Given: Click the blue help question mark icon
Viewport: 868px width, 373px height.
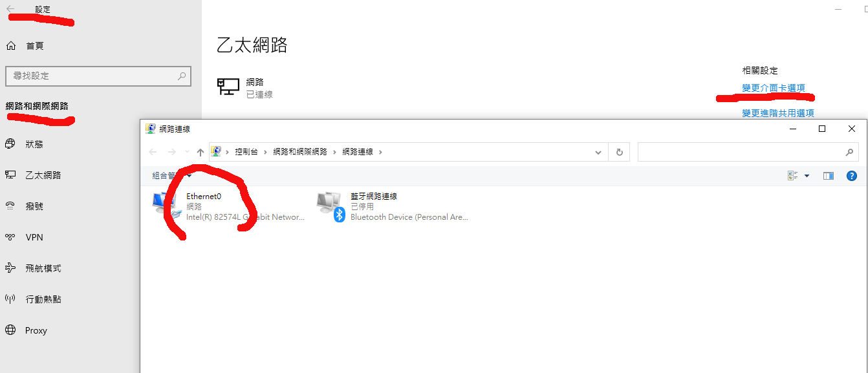Looking at the screenshot, I should [x=852, y=176].
